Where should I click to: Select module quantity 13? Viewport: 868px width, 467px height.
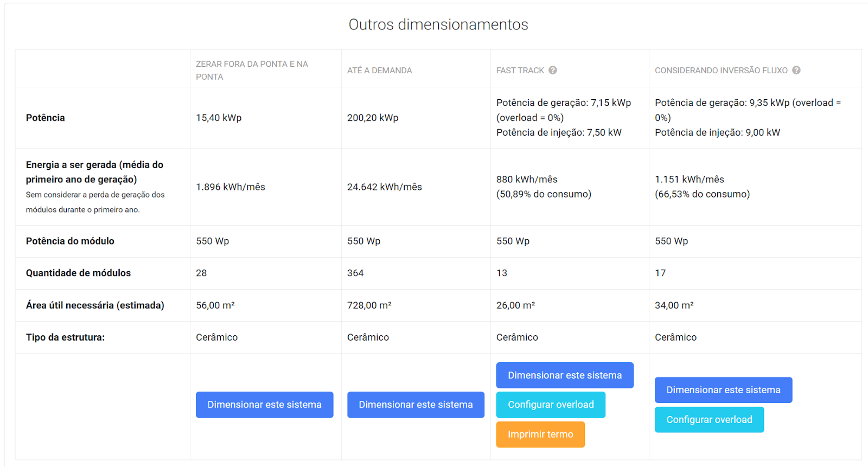coord(502,273)
